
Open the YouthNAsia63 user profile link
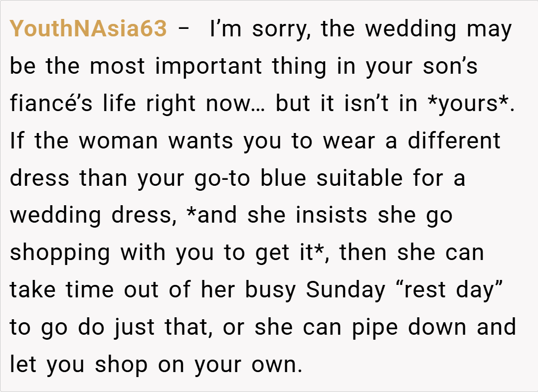point(88,29)
